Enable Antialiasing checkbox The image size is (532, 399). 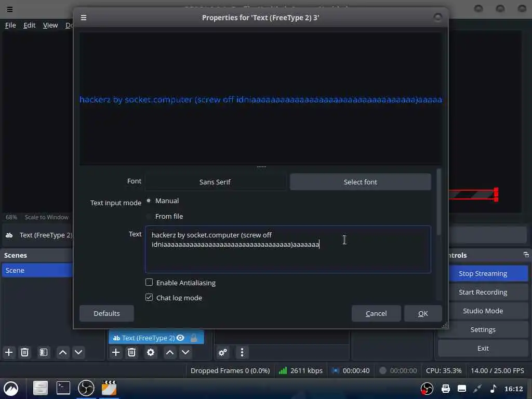click(x=149, y=282)
